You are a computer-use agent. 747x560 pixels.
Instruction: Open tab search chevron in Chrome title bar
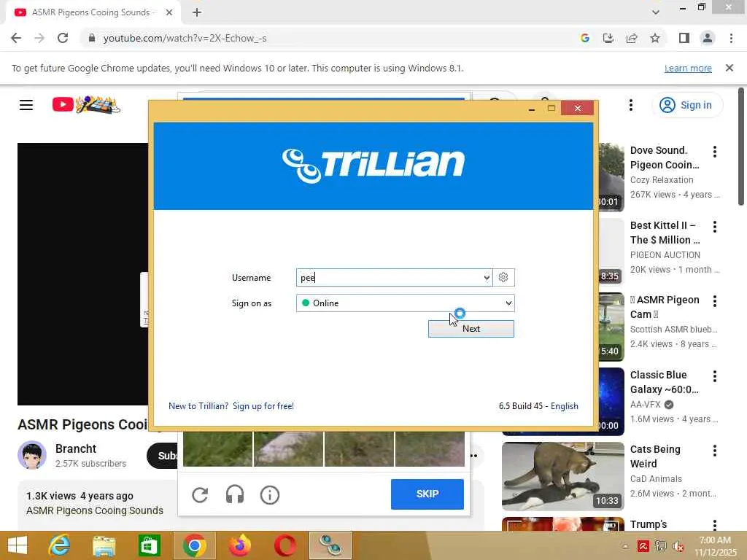click(x=656, y=12)
